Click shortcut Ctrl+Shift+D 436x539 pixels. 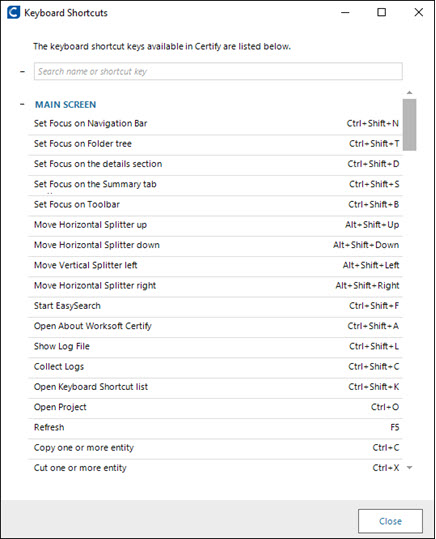(x=373, y=164)
